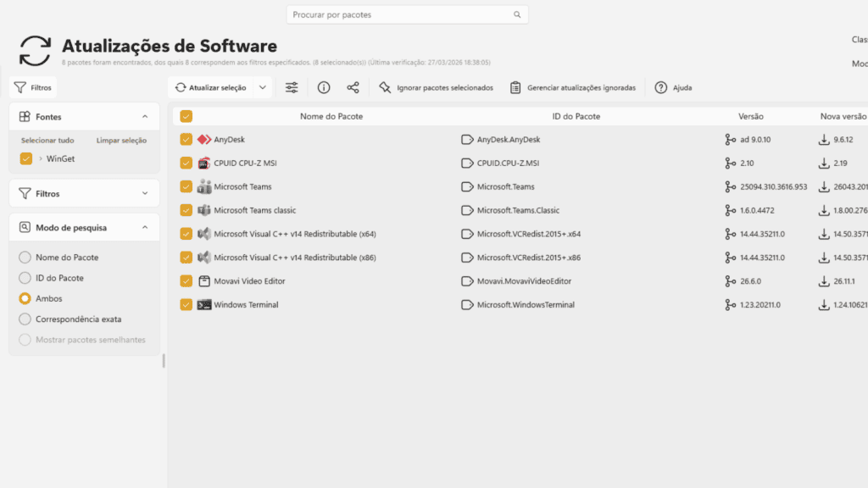The image size is (868, 488).
Task: Click download icon for AnyDesk 9.6.12
Action: pyautogui.click(x=824, y=140)
